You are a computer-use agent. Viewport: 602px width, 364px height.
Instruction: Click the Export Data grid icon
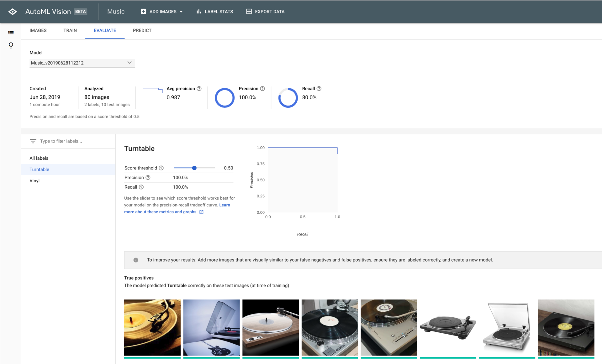249,12
